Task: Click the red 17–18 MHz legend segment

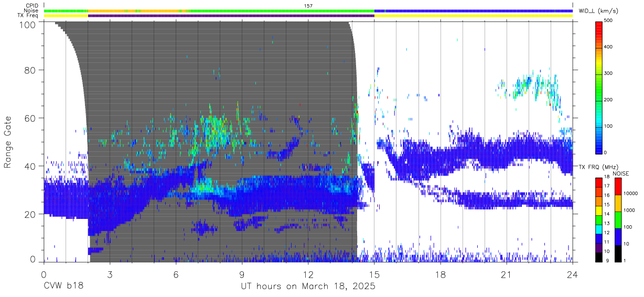Action: coord(599,182)
